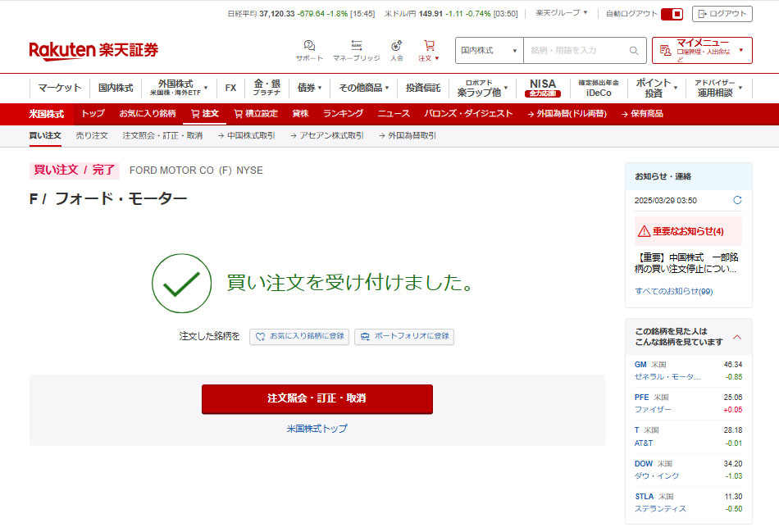Click the deposit (入金) icon
The image size is (779, 532).
(x=397, y=47)
